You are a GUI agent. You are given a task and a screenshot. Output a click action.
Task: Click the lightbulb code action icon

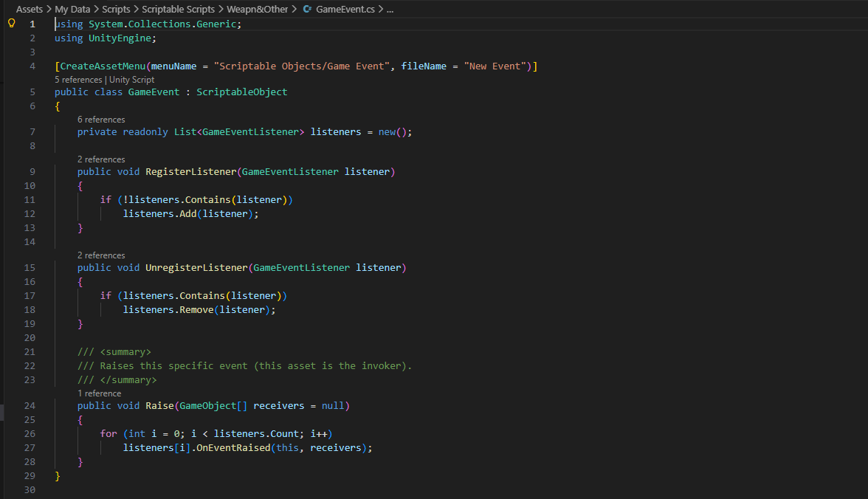pos(11,24)
